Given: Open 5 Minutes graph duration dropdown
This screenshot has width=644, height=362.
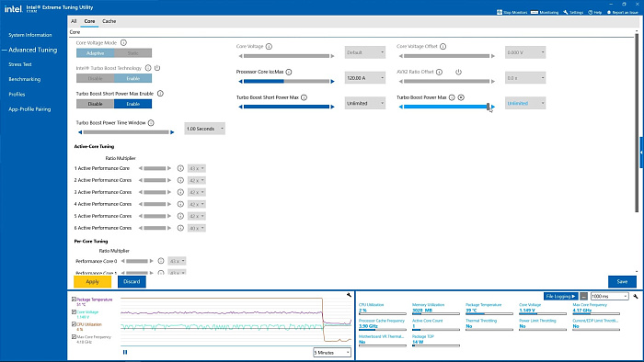Looking at the screenshot, I should pyautogui.click(x=332, y=353).
